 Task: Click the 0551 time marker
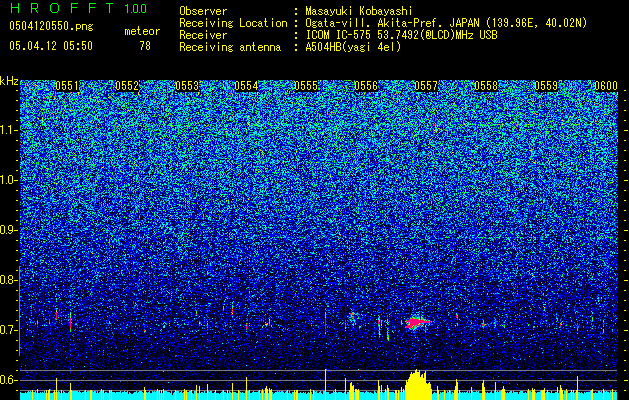point(67,86)
